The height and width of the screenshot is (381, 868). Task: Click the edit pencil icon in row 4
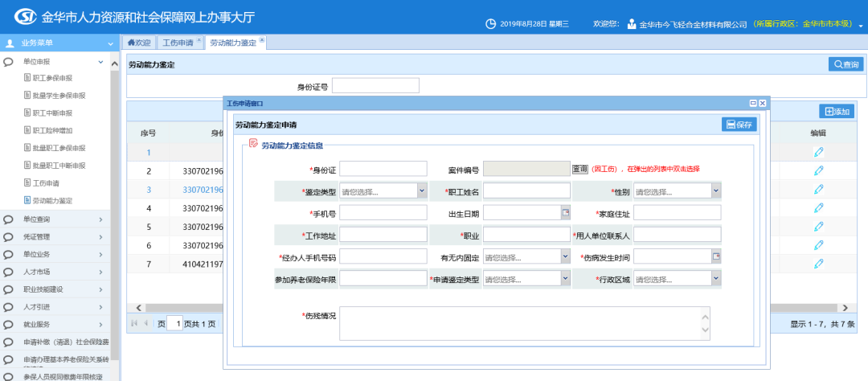click(x=819, y=207)
